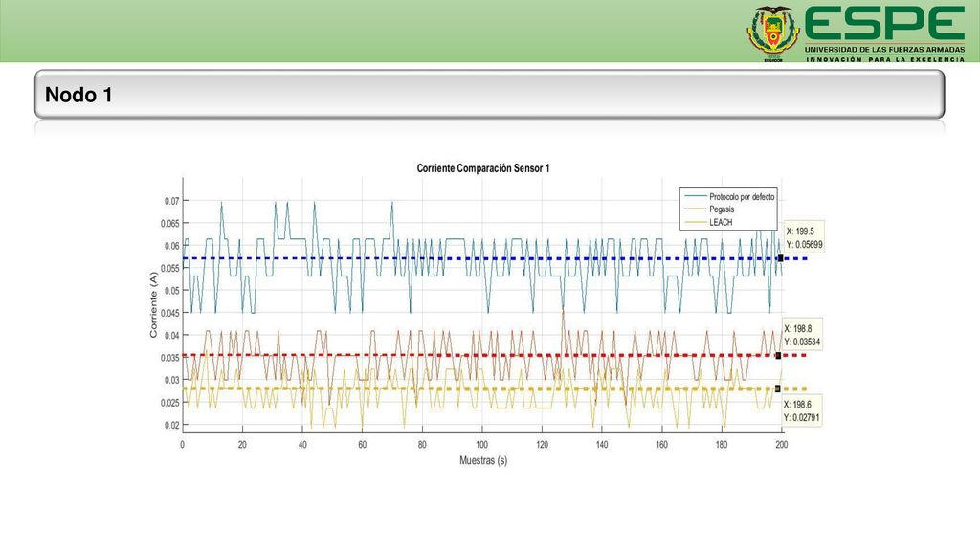The image size is (980, 551).
Task: Click y-axis tick value 0.035
Action: [x=170, y=358]
